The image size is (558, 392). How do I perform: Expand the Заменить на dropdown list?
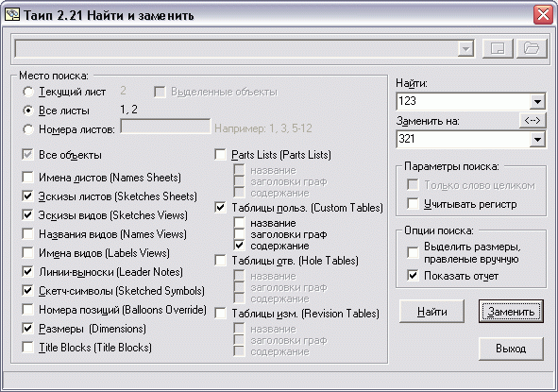537,139
